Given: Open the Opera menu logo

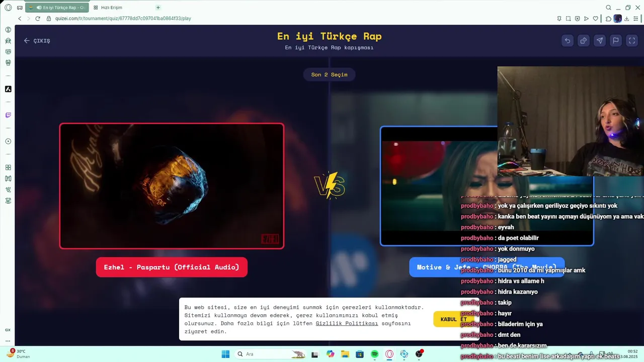Looking at the screenshot, I should tap(8, 8).
